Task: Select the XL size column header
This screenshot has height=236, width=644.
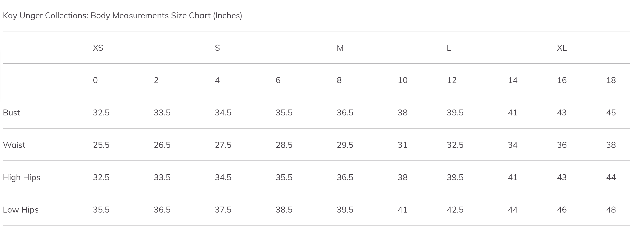Action: 561,48
